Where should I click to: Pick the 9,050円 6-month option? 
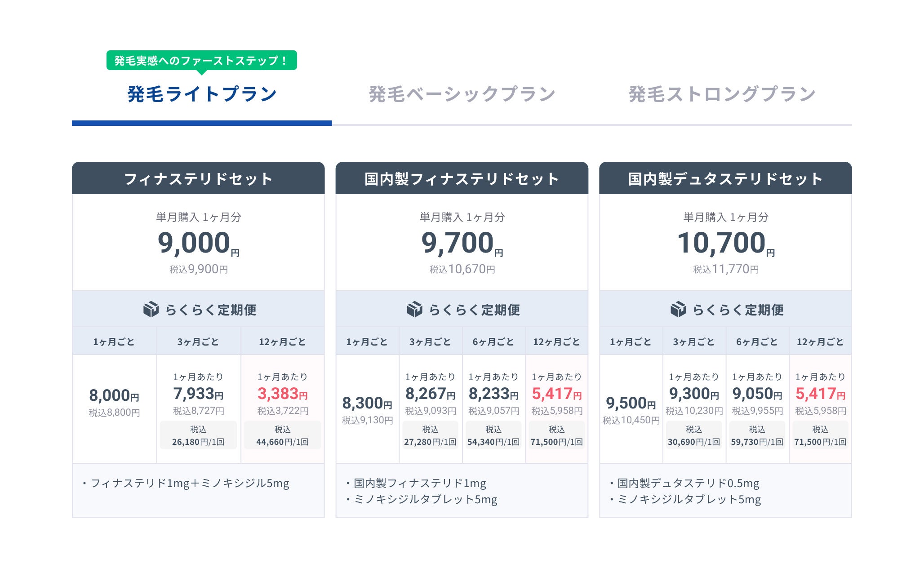[x=757, y=394]
